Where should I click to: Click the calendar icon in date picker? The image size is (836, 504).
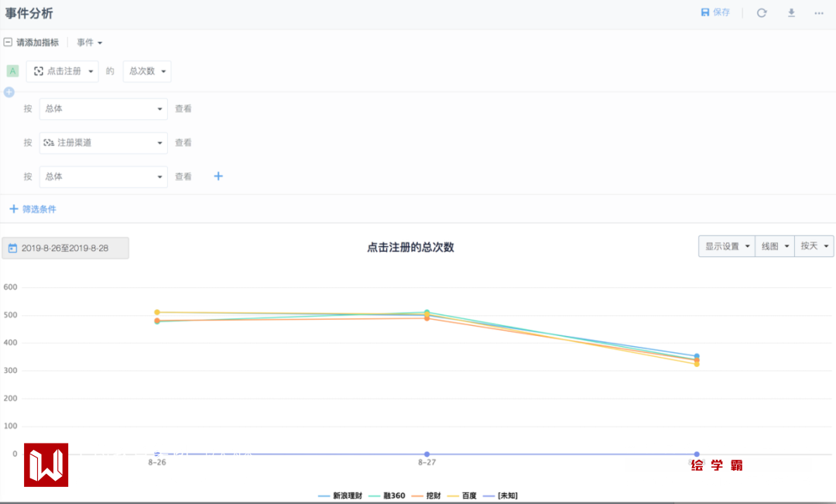(13, 248)
